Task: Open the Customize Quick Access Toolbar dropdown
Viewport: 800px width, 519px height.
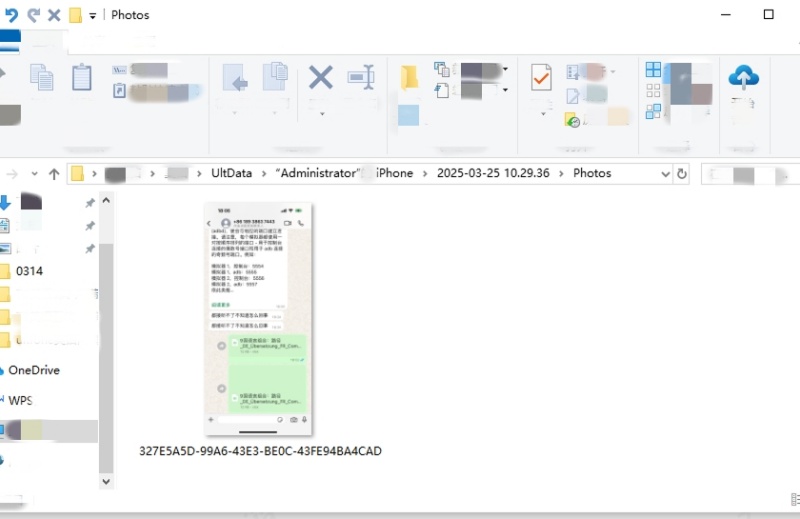Action: [92, 16]
